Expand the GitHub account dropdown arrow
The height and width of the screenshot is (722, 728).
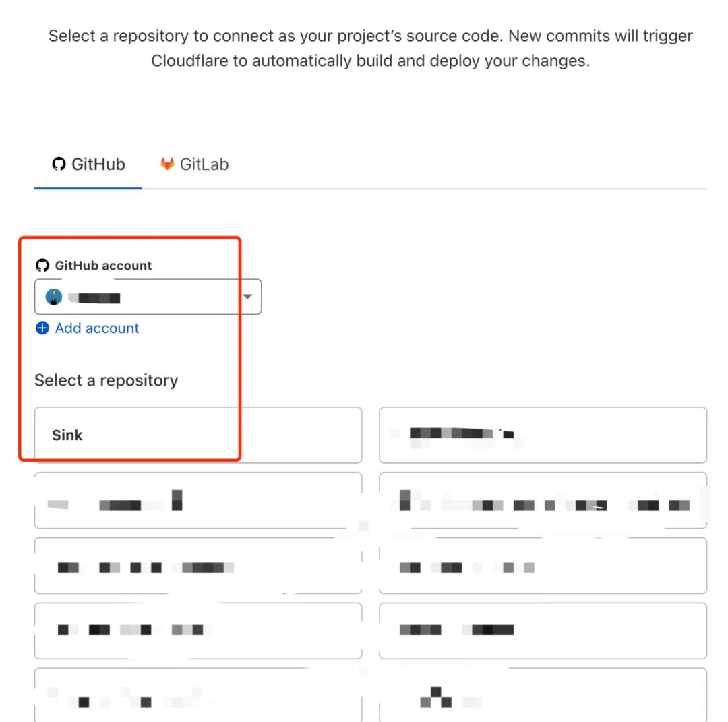tap(247, 297)
